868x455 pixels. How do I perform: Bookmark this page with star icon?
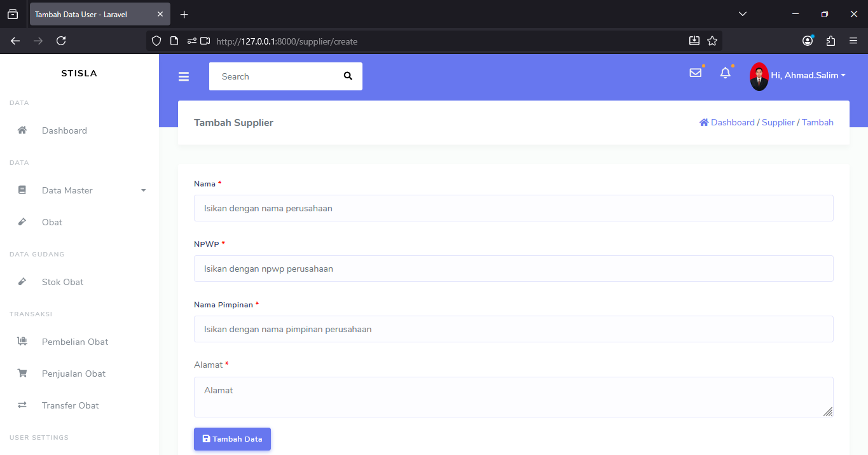(712, 41)
